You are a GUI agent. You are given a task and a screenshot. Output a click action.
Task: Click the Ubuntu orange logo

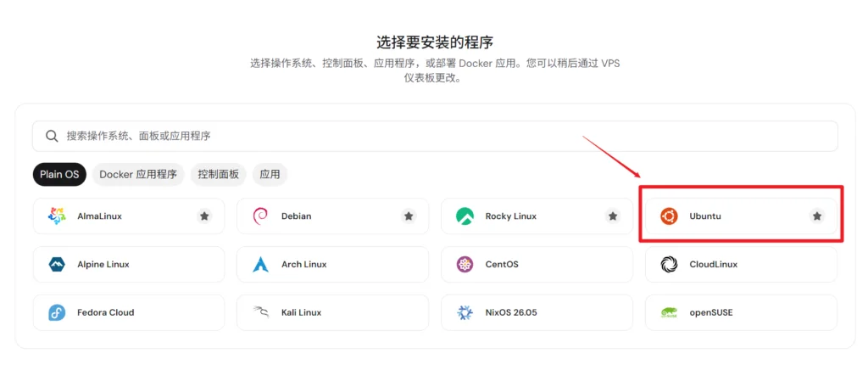pyautogui.click(x=670, y=216)
